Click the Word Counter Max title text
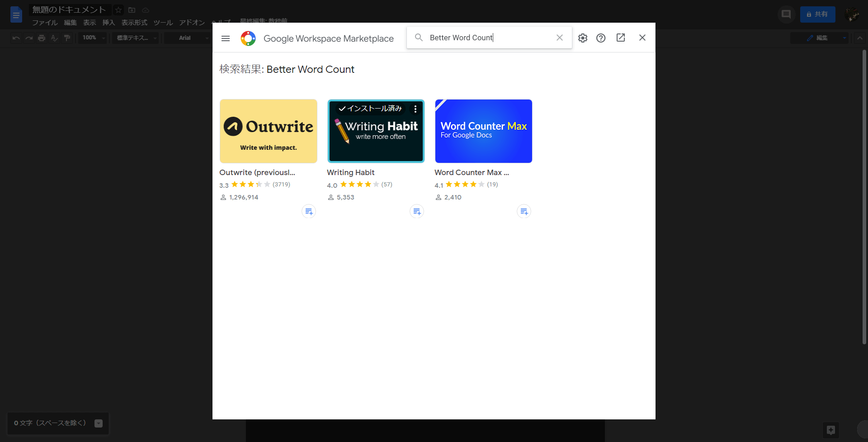Viewport: 868px width, 442px height. point(472,172)
